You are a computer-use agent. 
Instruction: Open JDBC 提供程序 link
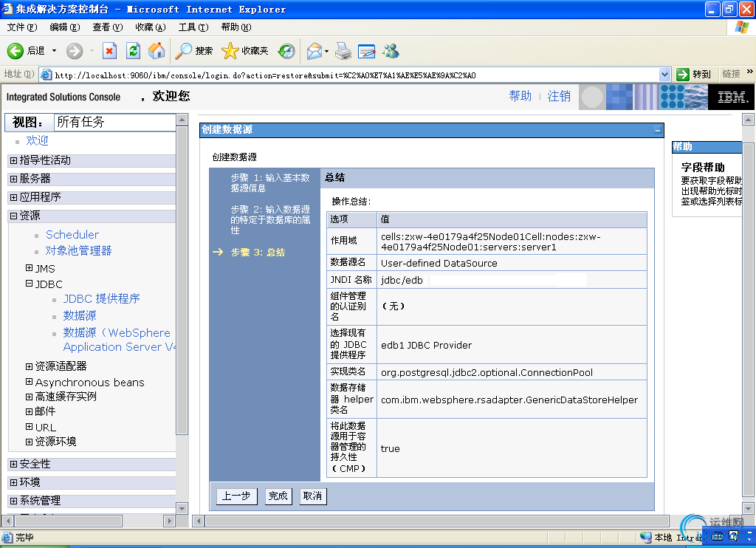[102, 298]
